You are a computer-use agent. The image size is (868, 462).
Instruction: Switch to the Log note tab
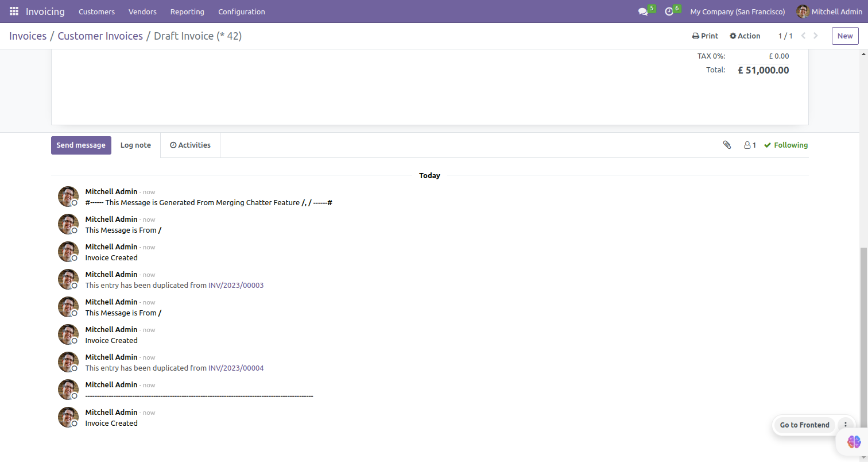pyautogui.click(x=135, y=145)
